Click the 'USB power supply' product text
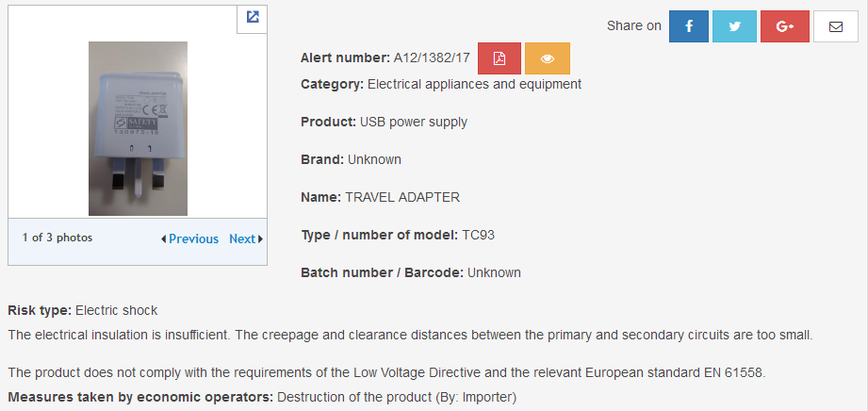 pos(414,122)
